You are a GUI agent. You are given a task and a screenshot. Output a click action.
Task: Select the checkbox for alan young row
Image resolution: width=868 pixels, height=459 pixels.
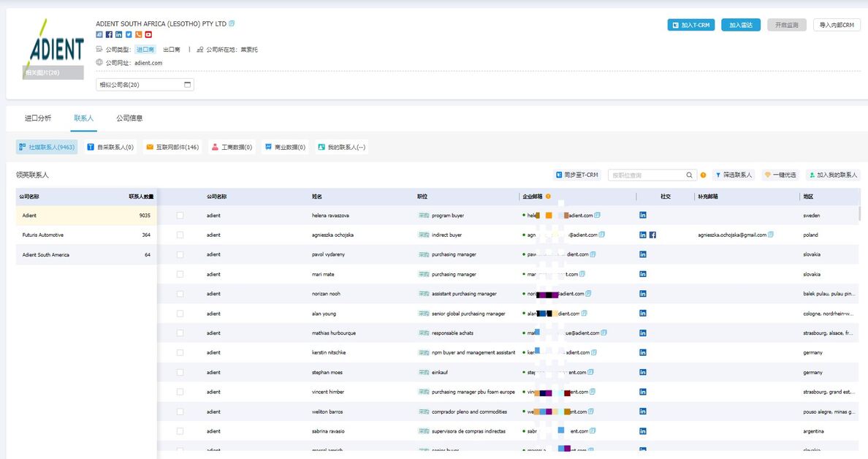point(180,314)
